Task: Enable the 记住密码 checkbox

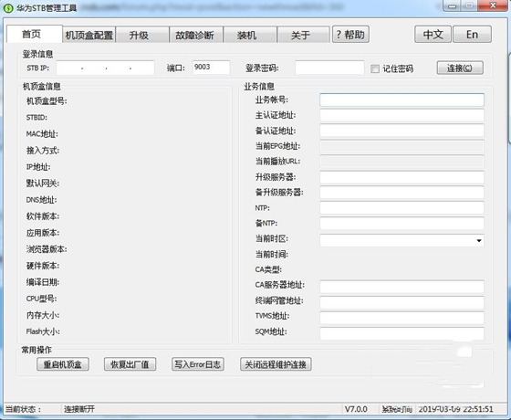Action: pyautogui.click(x=375, y=68)
